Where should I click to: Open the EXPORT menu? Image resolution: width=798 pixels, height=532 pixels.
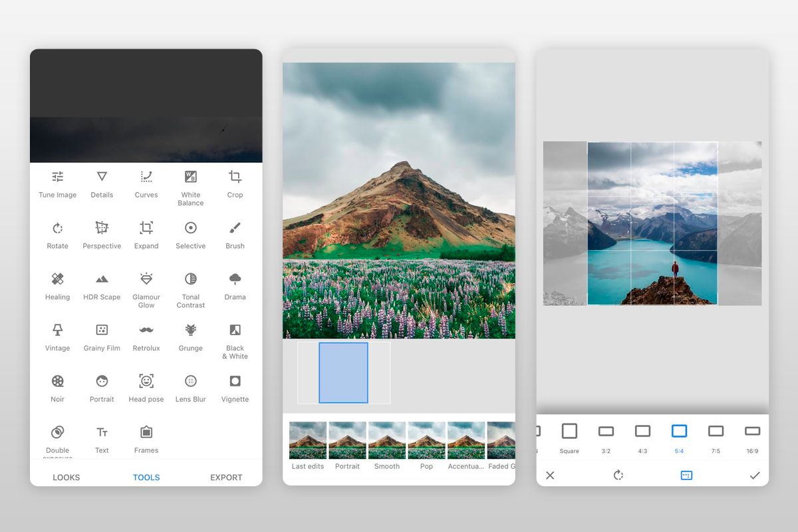click(226, 477)
